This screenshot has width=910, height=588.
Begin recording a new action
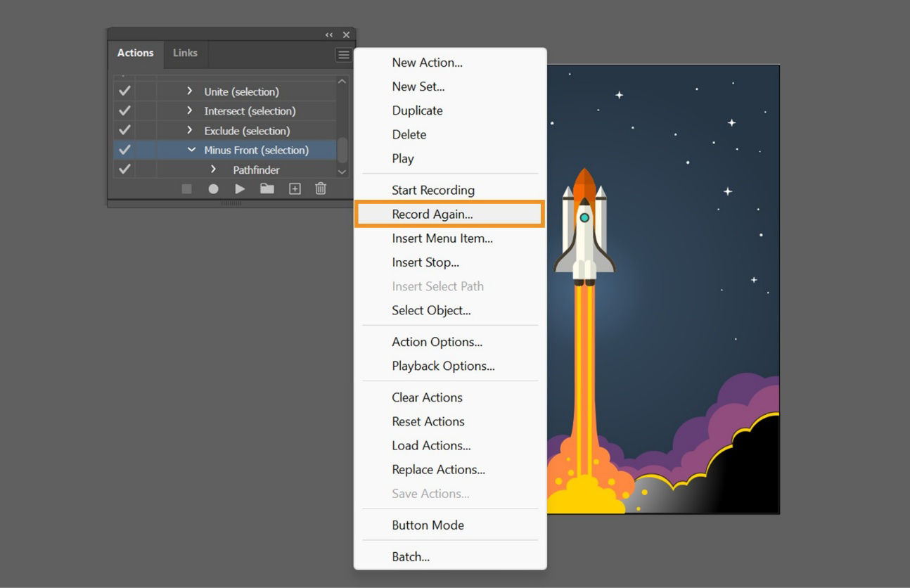click(212, 188)
